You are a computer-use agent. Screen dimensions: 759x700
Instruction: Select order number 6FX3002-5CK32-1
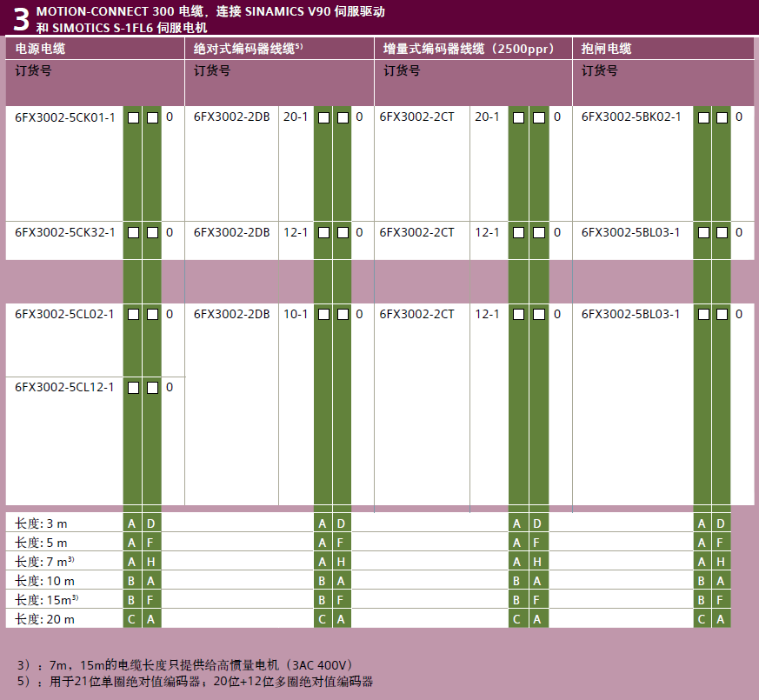pos(65,232)
